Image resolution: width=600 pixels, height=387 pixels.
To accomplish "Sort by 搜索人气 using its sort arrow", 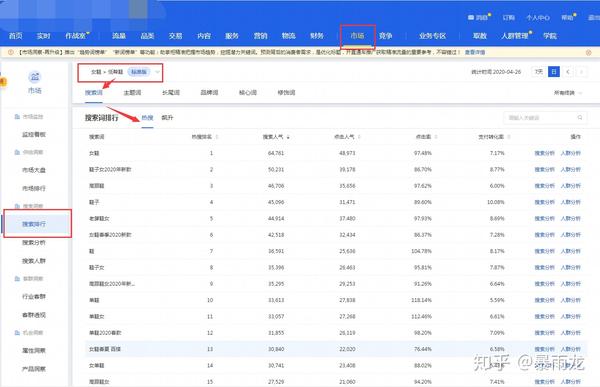I will click(288, 137).
